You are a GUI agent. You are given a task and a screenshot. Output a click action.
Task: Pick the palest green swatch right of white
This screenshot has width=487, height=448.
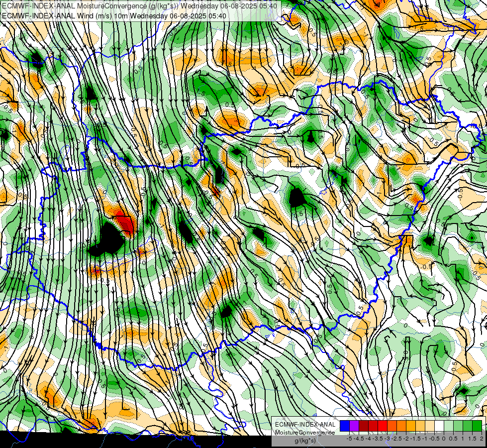[x=449, y=426]
